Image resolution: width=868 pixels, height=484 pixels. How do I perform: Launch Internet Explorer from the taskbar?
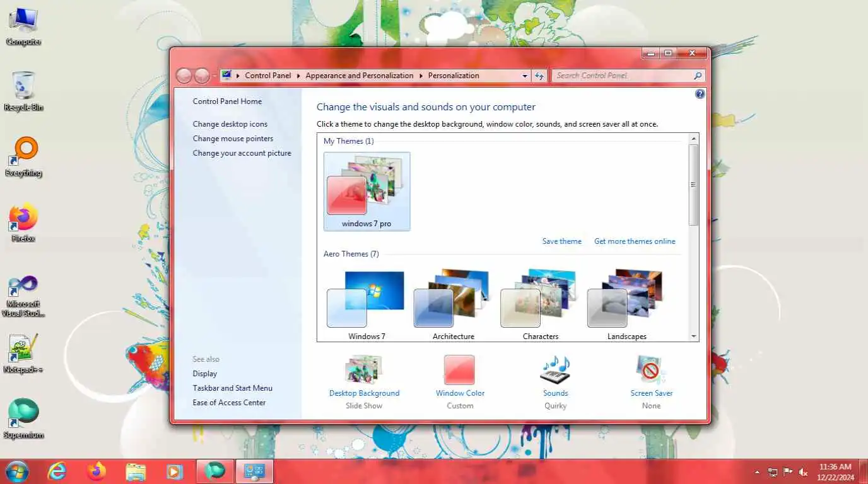[57, 471]
